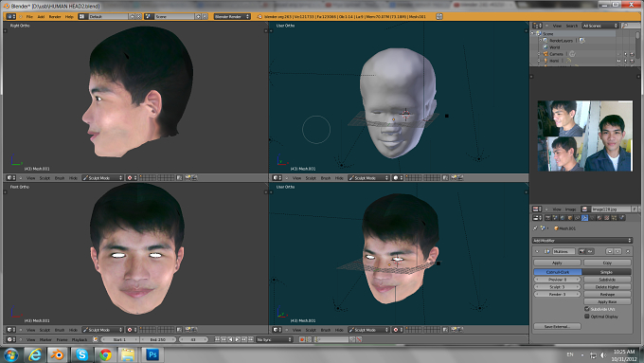The width and height of the screenshot is (644, 363).
Task: Open the All Scenes dropdown in the outliner
Action: [600, 26]
